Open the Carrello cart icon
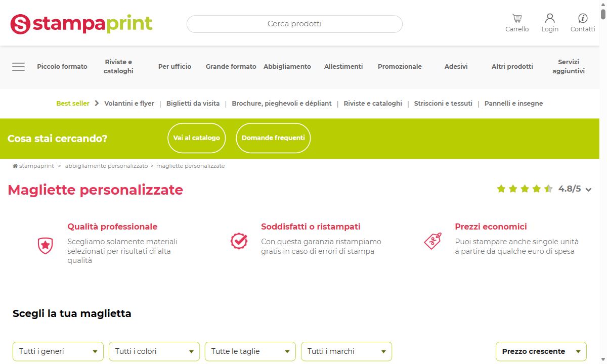The width and height of the screenshot is (607, 364). point(517,19)
